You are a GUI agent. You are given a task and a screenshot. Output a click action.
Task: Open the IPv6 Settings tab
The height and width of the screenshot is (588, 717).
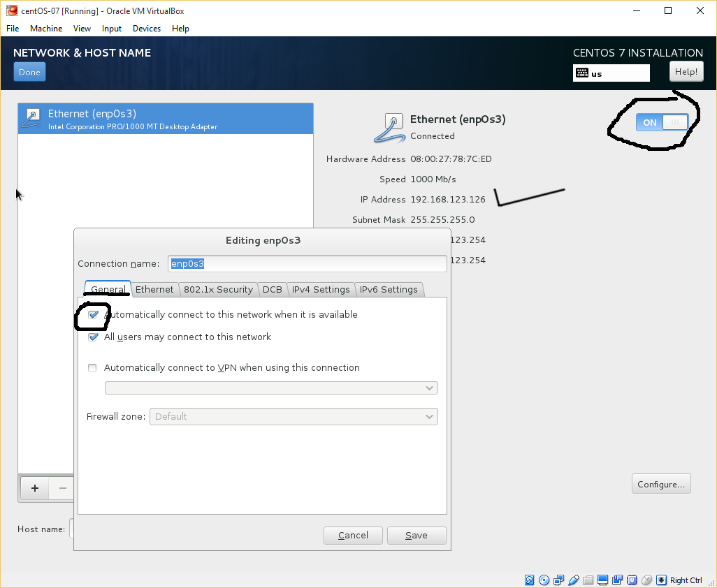click(x=389, y=289)
